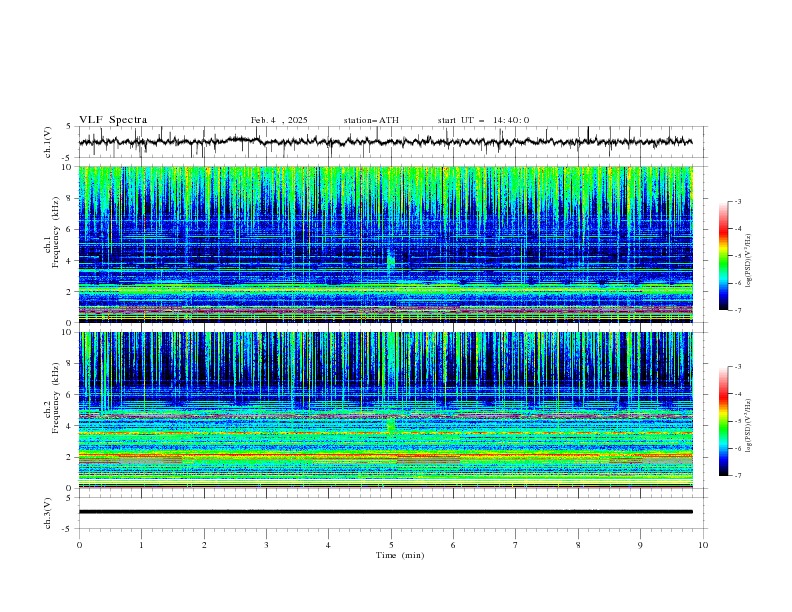The image size is (792, 612).
Task: Click the ch.2 PSD color scale bar
Action: pyautogui.click(x=723, y=421)
